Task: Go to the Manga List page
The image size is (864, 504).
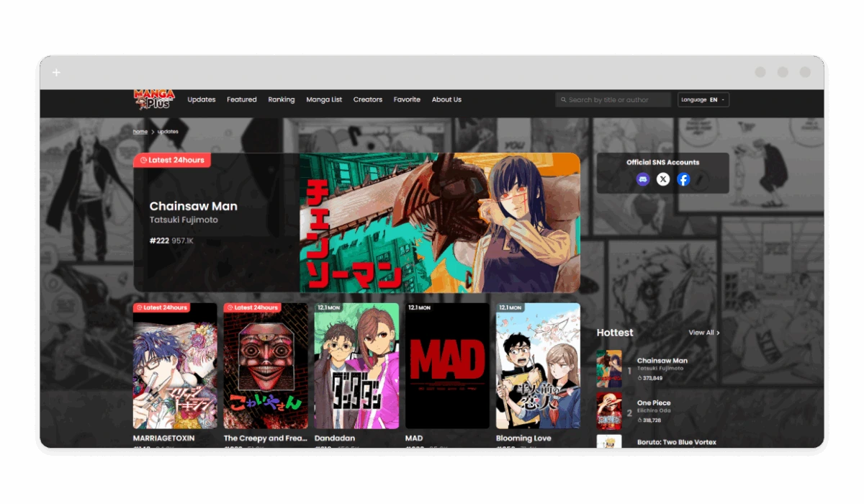Action: coord(324,100)
